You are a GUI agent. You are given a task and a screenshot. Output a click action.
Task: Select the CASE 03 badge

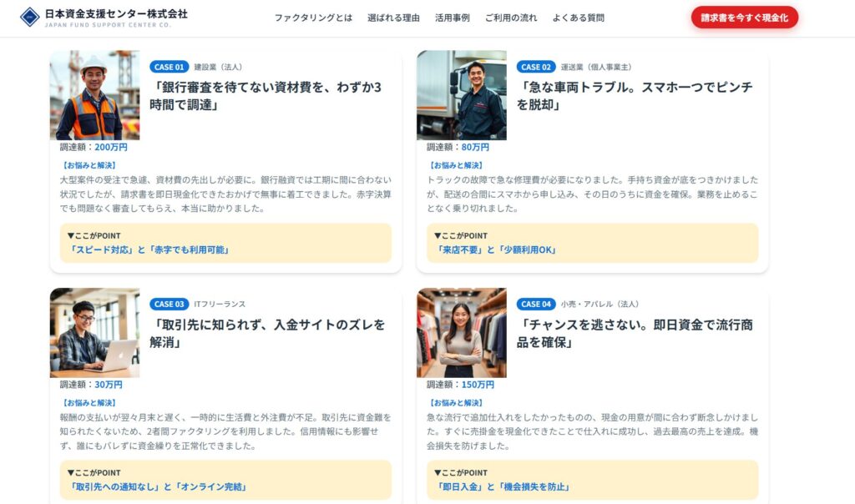169,304
